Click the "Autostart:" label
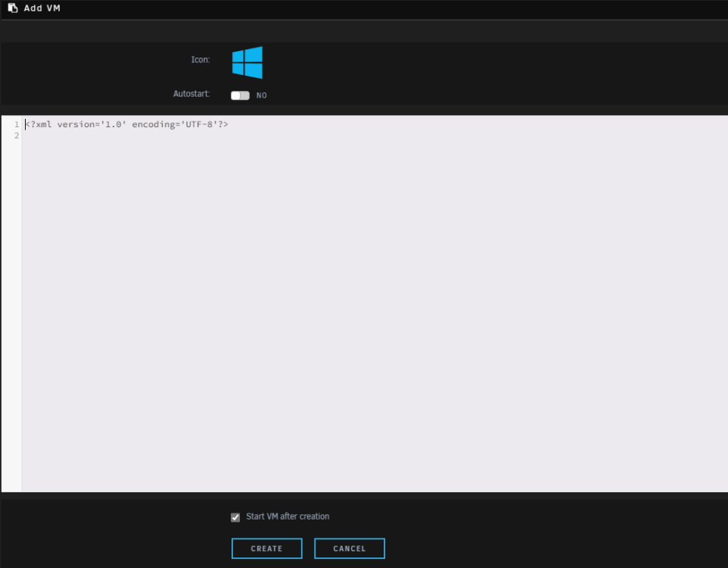Image resolution: width=728 pixels, height=568 pixels. [x=191, y=93]
